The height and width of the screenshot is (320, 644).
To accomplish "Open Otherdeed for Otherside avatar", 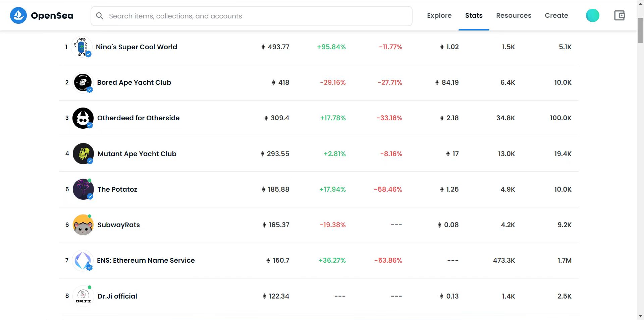I will pos(83,118).
